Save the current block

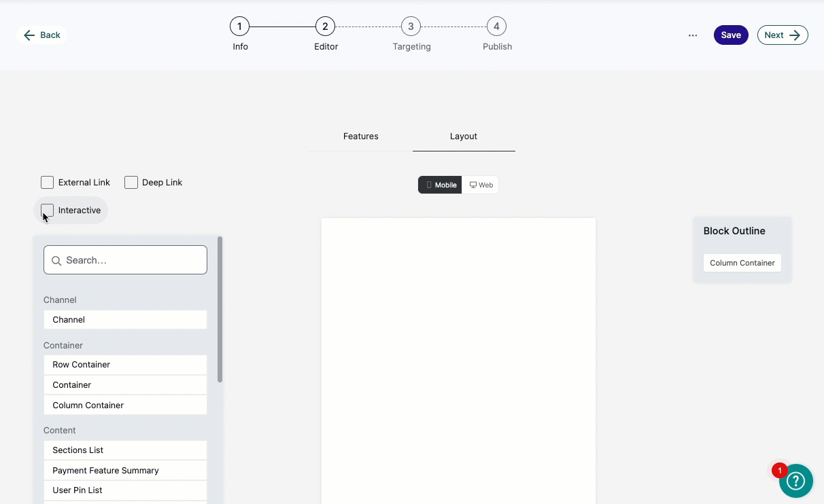coord(731,35)
